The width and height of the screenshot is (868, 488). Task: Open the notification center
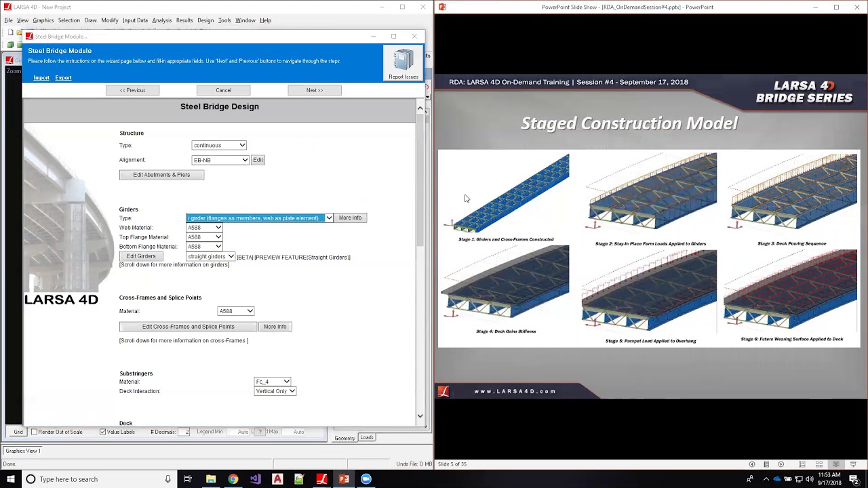(x=854, y=479)
